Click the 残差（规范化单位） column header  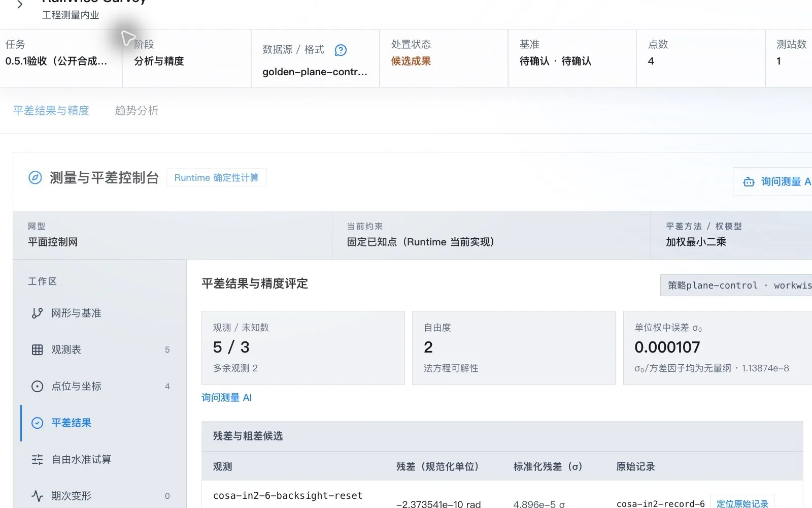pos(437,466)
